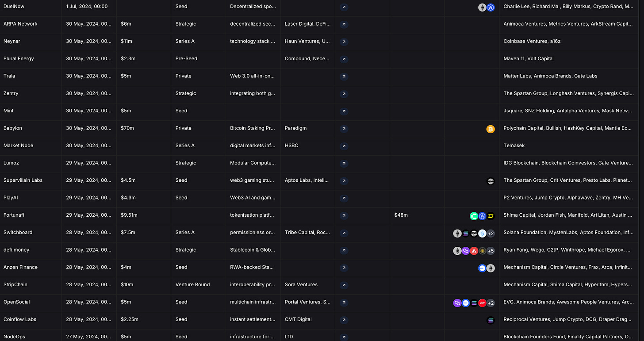644x341 pixels.
Task: Click the defi.money row arrow icon
Action: [344, 250]
